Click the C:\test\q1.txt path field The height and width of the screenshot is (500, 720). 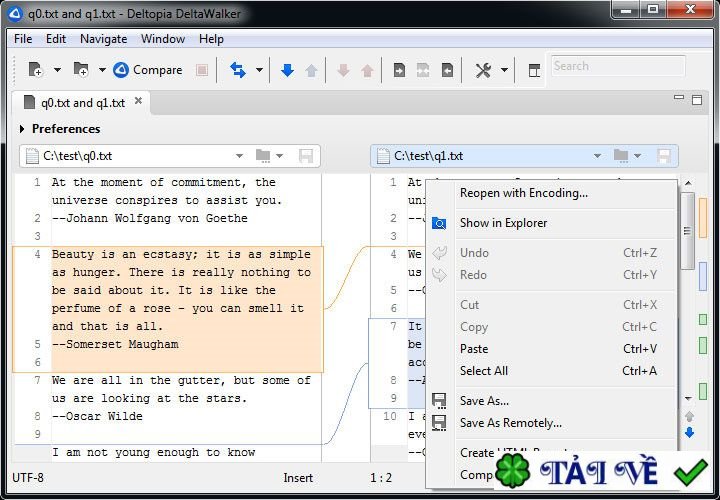click(x=491, y=156)
